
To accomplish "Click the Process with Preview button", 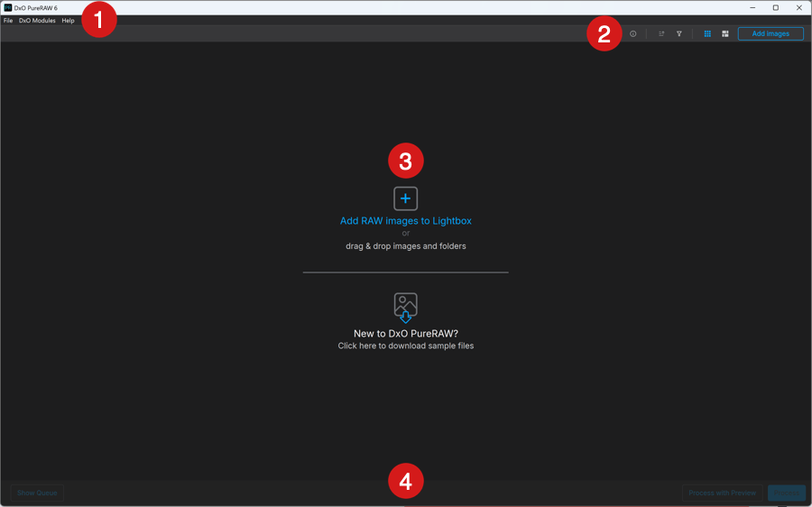I will pos(722,493).
